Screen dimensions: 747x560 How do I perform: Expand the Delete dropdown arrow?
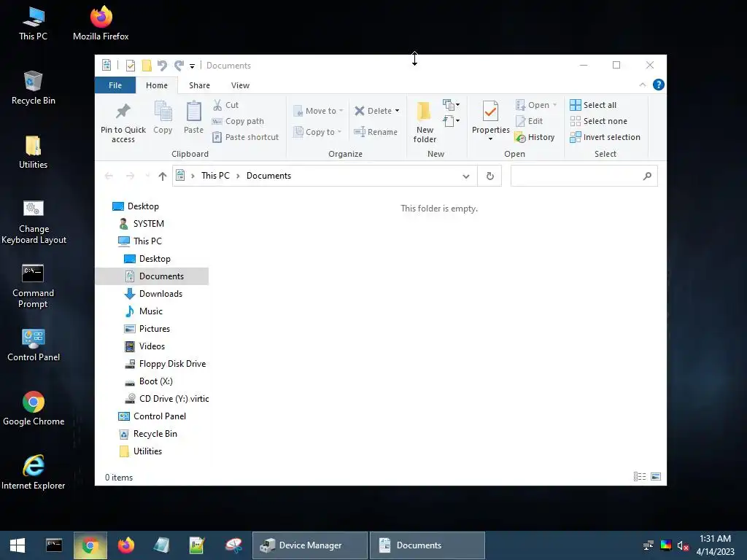397,111
